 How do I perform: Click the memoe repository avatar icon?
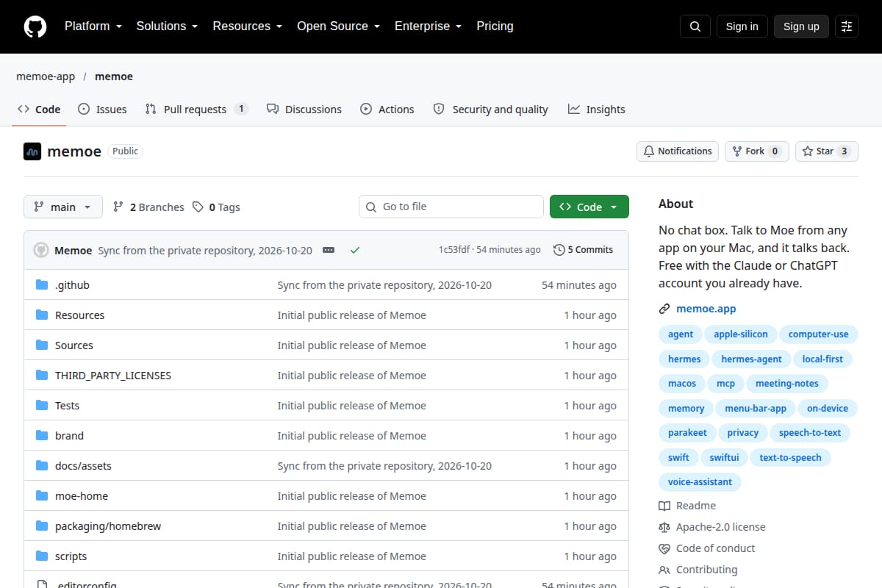32,151
